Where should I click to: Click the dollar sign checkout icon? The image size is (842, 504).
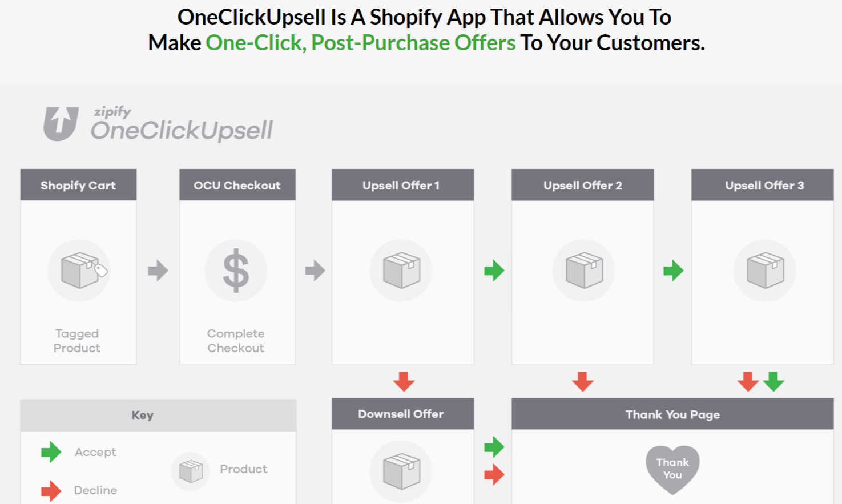(x=236, y=271)
